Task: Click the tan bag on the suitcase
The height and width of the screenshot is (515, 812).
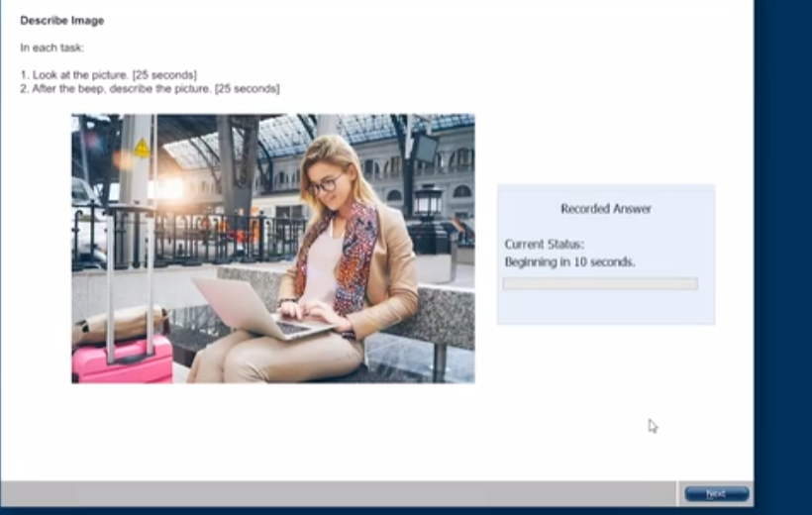Action: coord(119,324)
